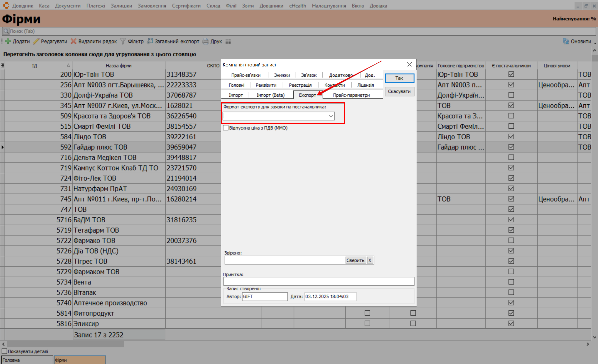Viewport: 598px width, 364px height.
Task: Click the Оновити refresh icon
Action: (x=566, y=41)
